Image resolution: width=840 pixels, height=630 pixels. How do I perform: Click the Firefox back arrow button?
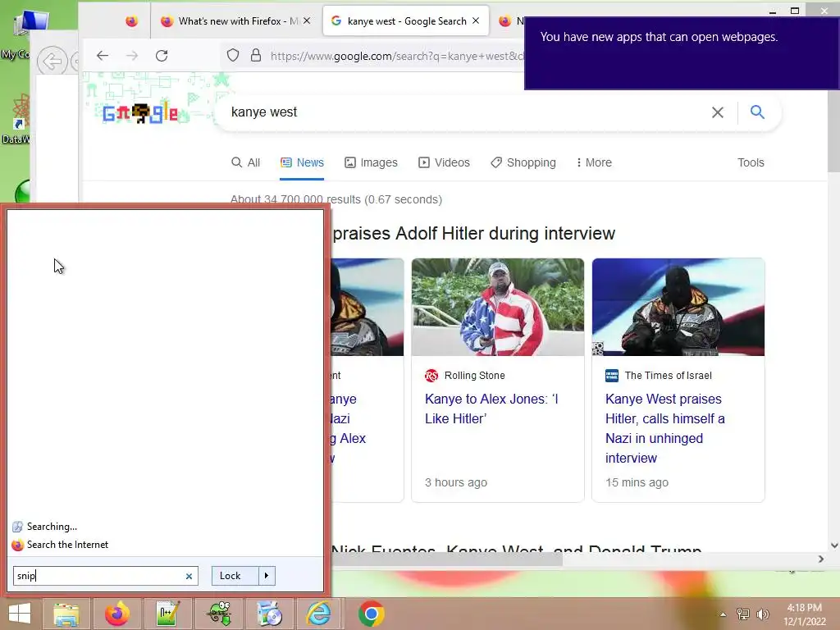click(x=103, y=55)
